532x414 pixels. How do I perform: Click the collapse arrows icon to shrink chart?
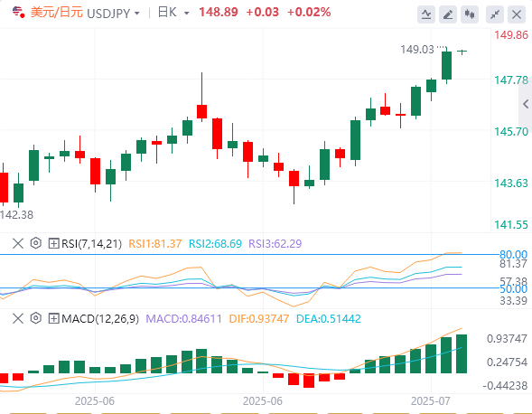[x=495, y=14]
